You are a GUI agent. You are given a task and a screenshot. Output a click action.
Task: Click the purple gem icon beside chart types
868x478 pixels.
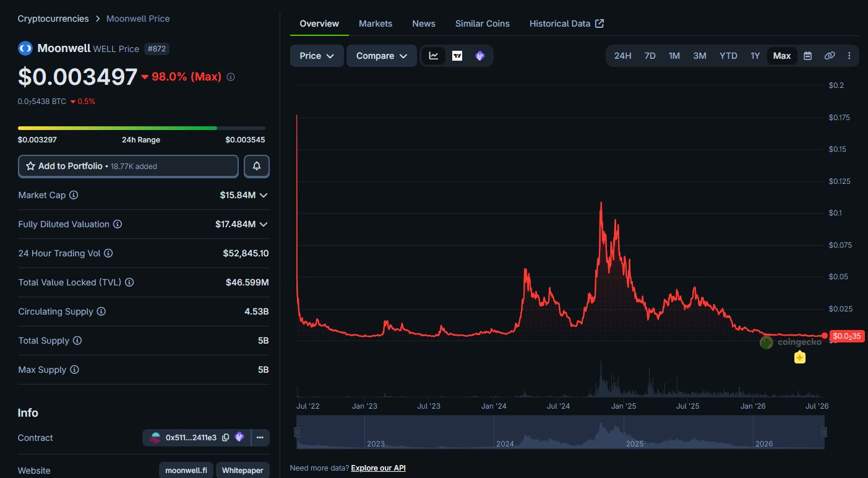pos(480,56)
